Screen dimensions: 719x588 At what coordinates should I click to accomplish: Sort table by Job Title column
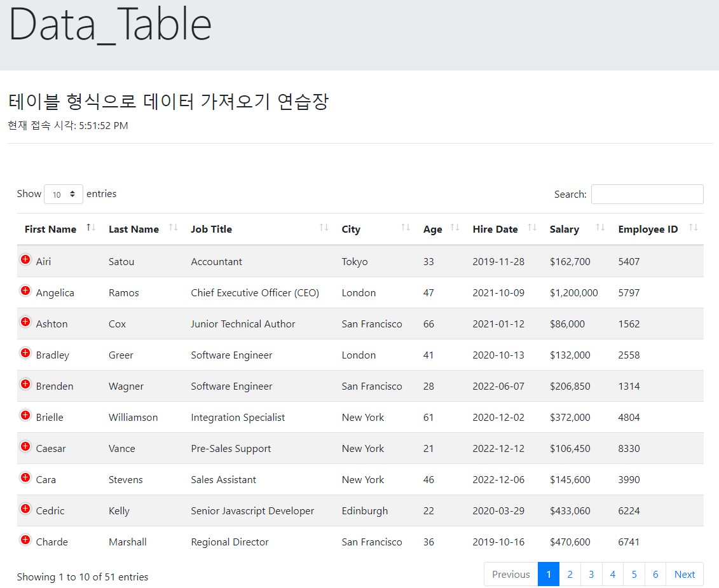click(x=259, y=229)
